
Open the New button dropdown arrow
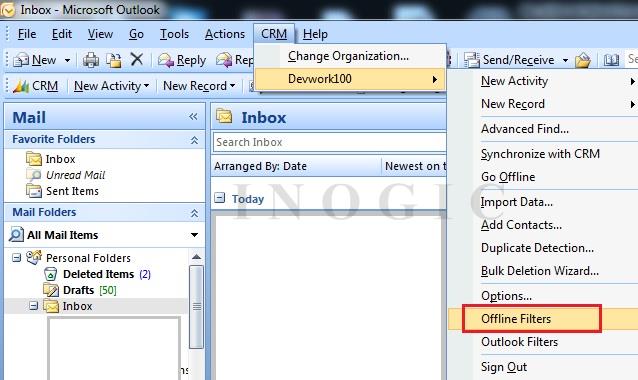tap(68, 61)
